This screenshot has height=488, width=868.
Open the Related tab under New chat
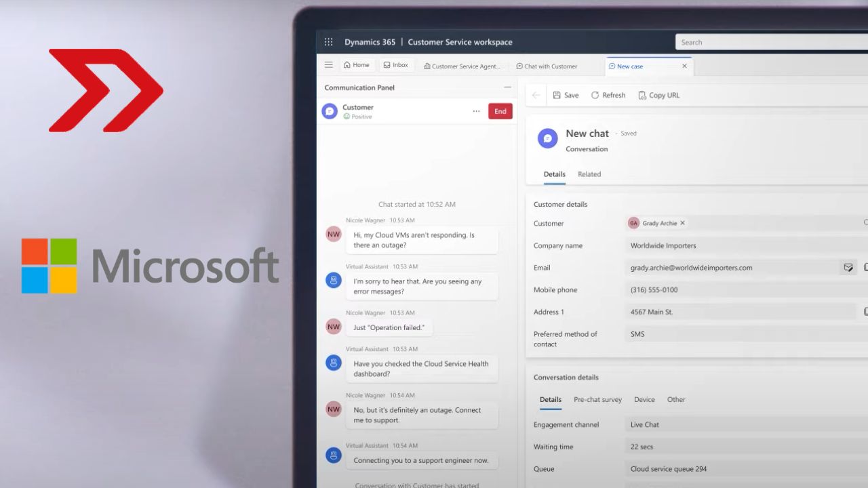(589, 174)
